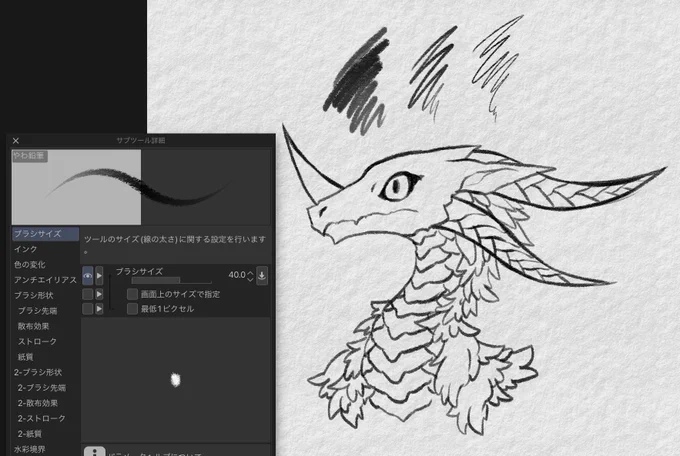Increase brush size with up stepper arrow
680x456 pixels.
click(250, 272)
